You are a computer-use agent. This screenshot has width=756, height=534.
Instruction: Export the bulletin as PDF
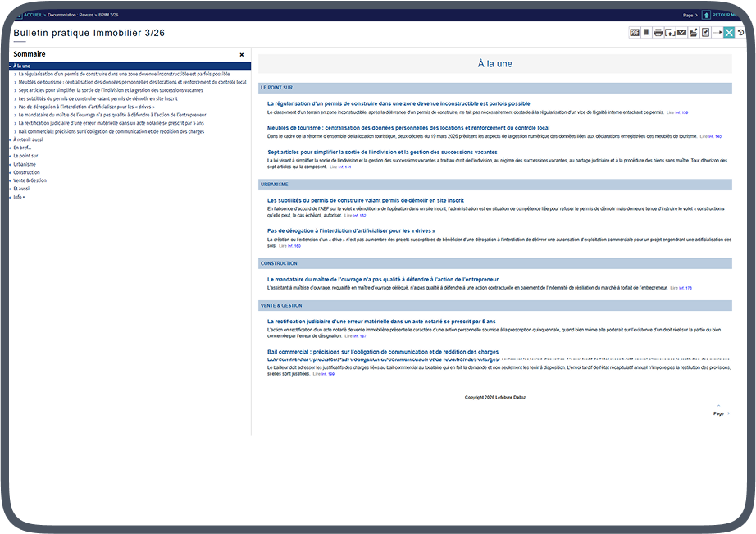(x=635, y=33)
